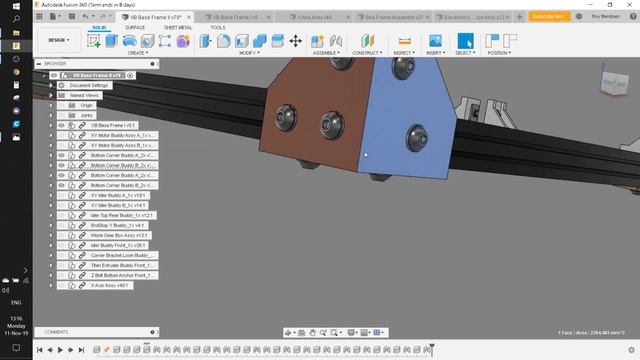
Task: Open the CREATE dropdown menu
Action: click(x=138, y=53)
